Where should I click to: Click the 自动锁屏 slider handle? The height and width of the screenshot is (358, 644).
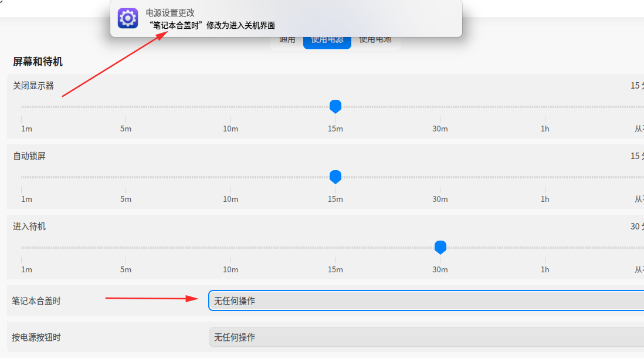point(335,177)
